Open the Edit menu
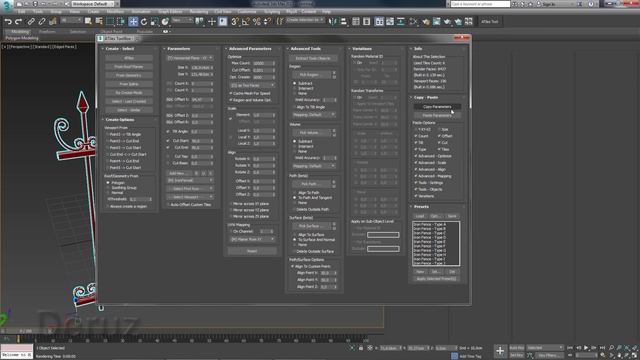 click(x=21, y=12)
